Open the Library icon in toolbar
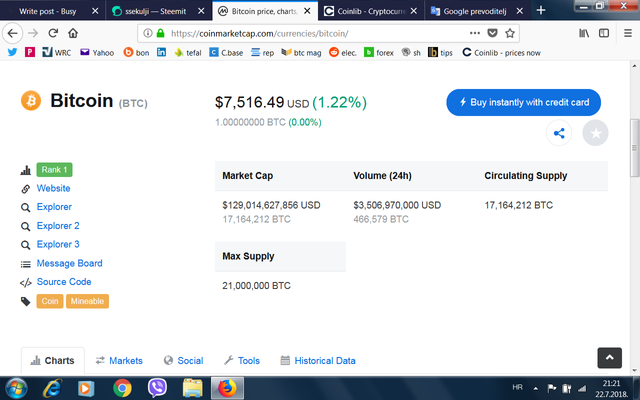Screen dimensions: 640x400 coord(584,33)
